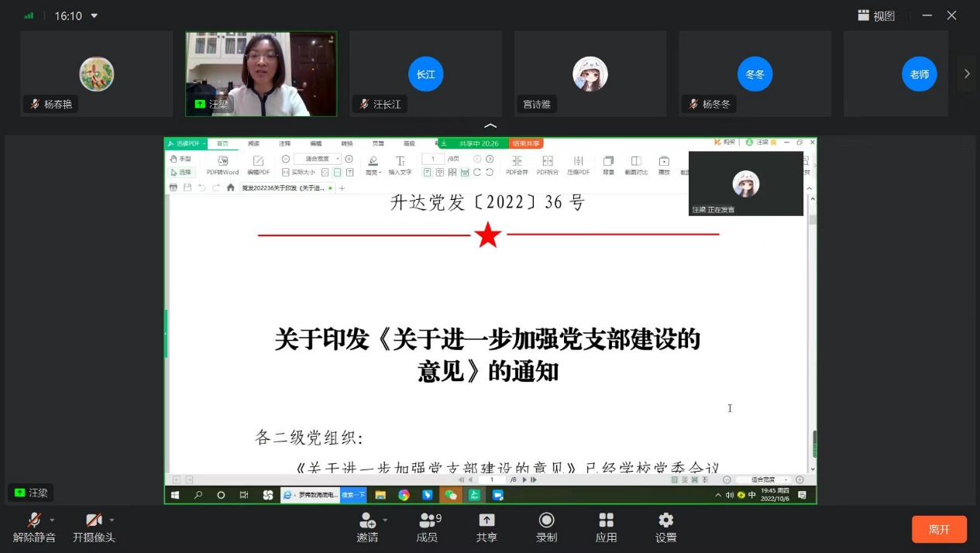Expand the meeting time info dropdown arrow
The width and height of the screenshot is (980, 553).
(x=95, y=15)
